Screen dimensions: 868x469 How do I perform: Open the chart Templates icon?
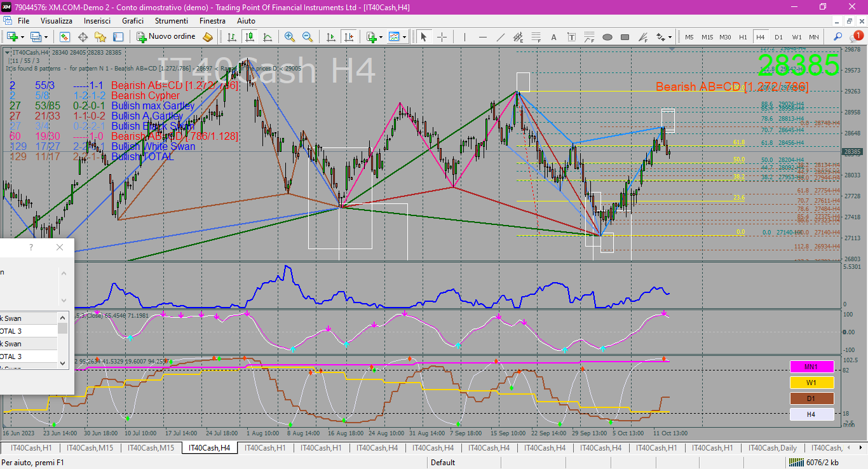click(x=395, y=37)
